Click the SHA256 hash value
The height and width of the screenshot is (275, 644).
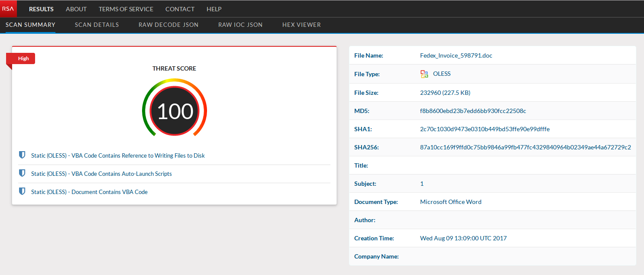[525, 147]
